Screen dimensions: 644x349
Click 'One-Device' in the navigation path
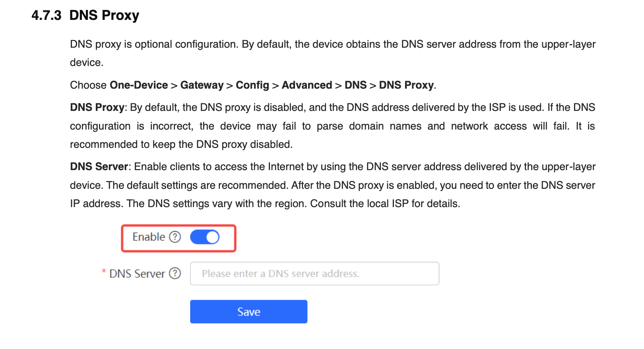pos(139,85)
